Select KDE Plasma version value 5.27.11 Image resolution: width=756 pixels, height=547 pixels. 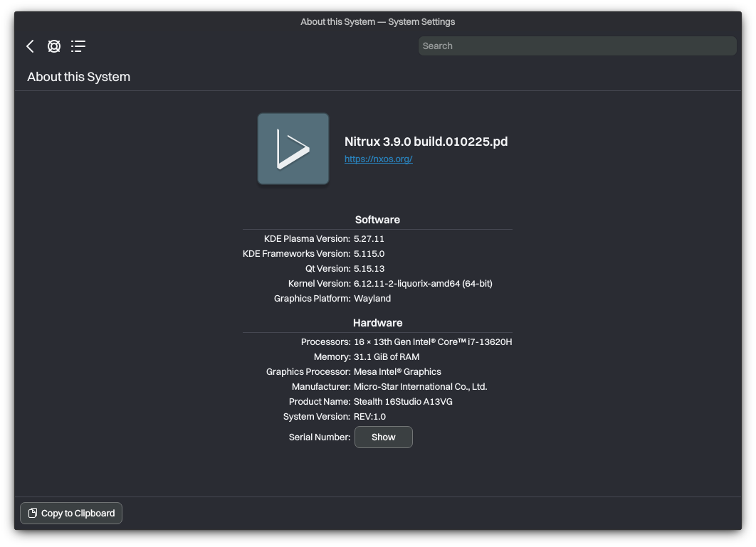pyautogui.click(x=369, y=239)
